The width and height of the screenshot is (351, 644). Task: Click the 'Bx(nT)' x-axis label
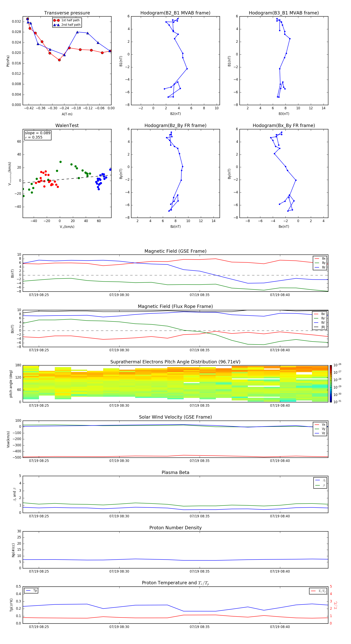coord(284,227)
